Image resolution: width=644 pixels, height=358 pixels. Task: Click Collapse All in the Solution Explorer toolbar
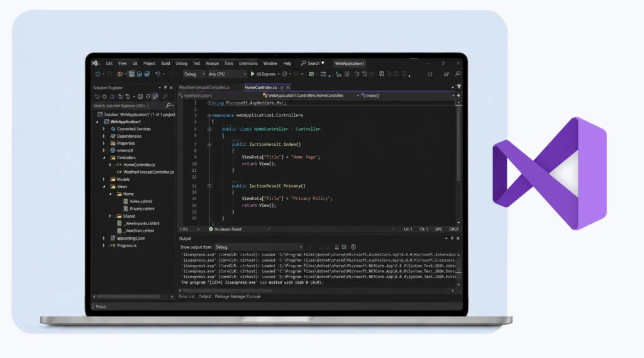point(140,97)
